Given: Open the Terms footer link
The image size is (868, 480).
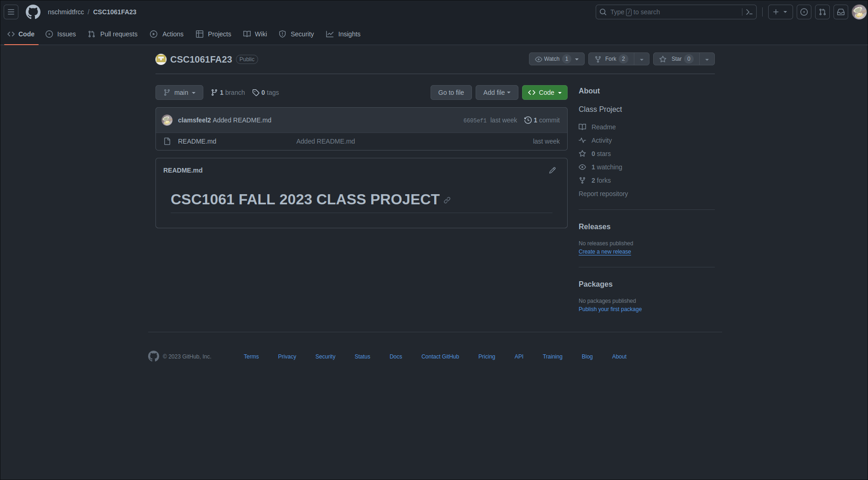Looking at the screenshot, I should 251,357.
